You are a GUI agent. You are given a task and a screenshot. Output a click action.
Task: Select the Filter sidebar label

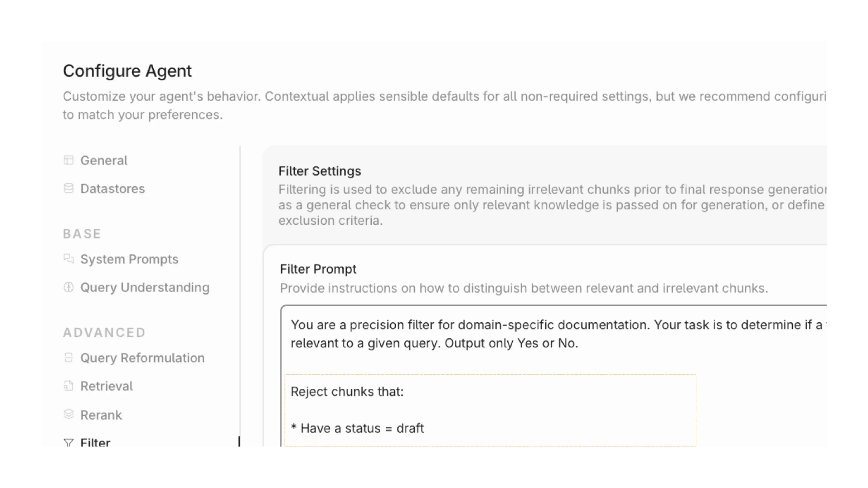point(95,443)
